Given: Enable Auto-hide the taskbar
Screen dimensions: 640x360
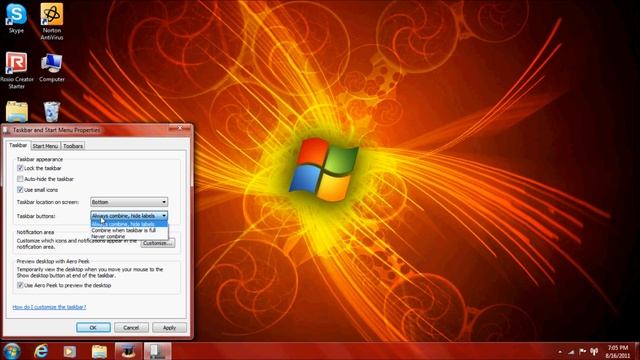Looking at the screenshot, I should pos(20,179).
